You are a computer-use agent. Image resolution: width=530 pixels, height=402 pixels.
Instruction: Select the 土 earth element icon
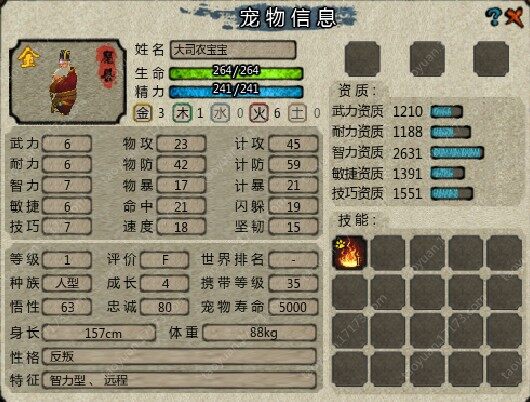pos(297,113)
